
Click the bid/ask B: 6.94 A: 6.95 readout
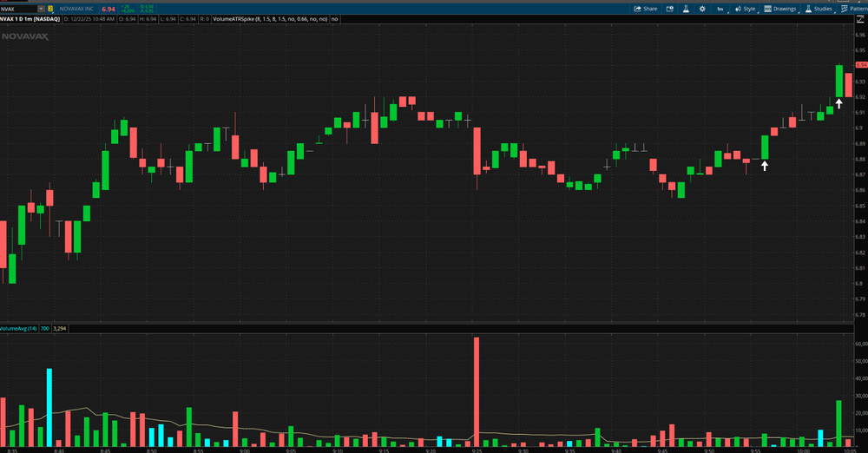pos(148,9)
